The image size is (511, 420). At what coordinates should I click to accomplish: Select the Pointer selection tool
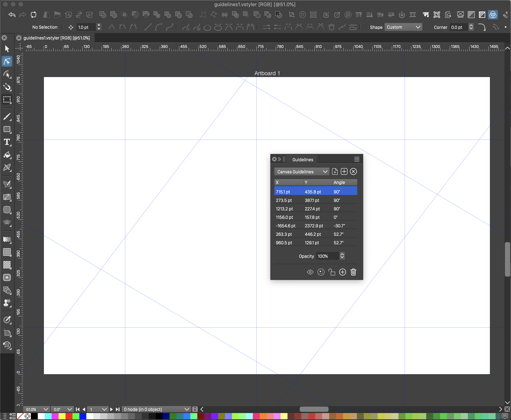click(x=7, y=49)
